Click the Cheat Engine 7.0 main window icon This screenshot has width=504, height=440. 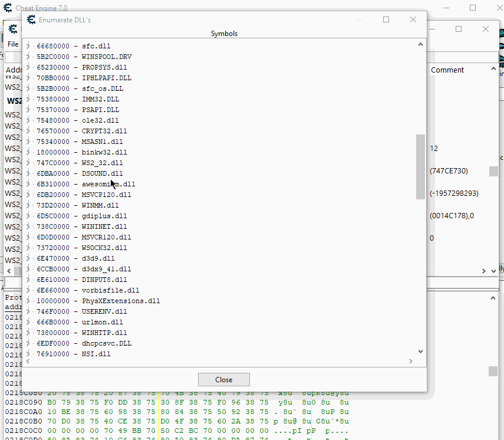click(8, 8)
